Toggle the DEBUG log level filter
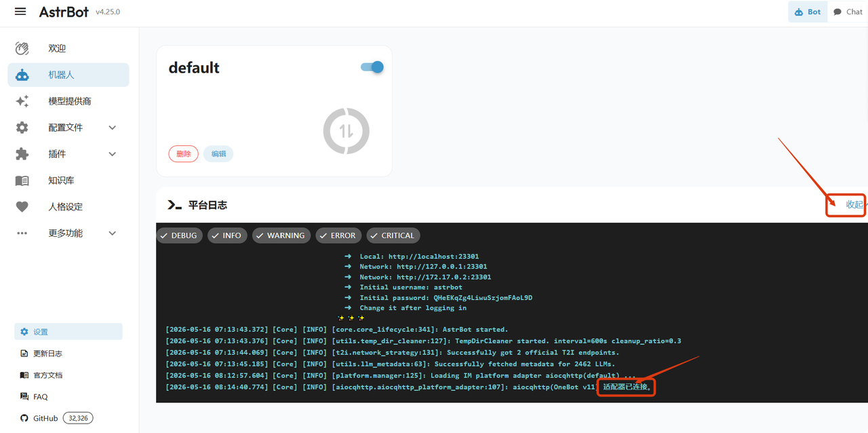868x433 pixels. (x=179, y=236)
